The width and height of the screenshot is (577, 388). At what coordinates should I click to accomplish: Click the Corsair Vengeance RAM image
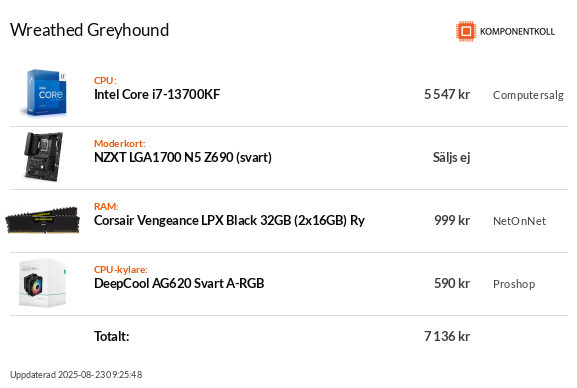[x=43, y=220]
